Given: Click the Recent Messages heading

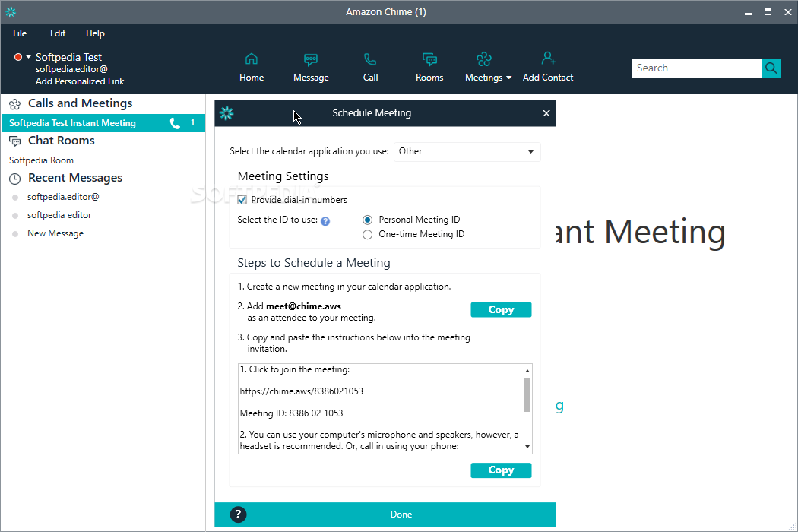Looking at the screenshot, I should (75, 178).
